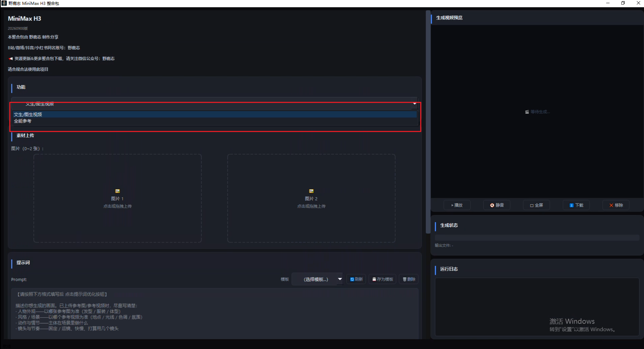
Task: Click the 等待生成 placeholder icon
Action: (527, 112)
